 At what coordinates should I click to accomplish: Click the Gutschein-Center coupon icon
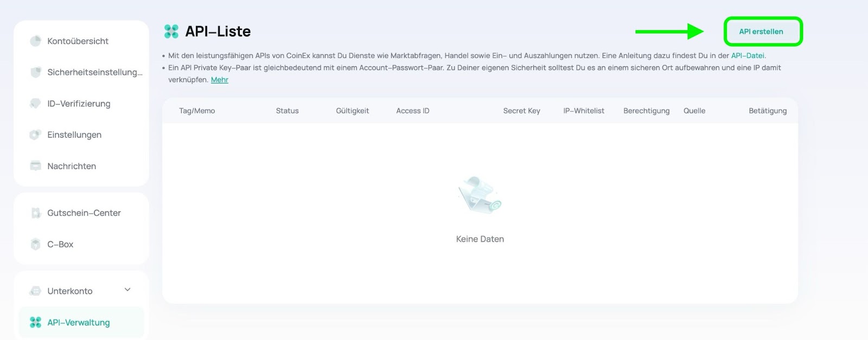click(x=35, y=213)
